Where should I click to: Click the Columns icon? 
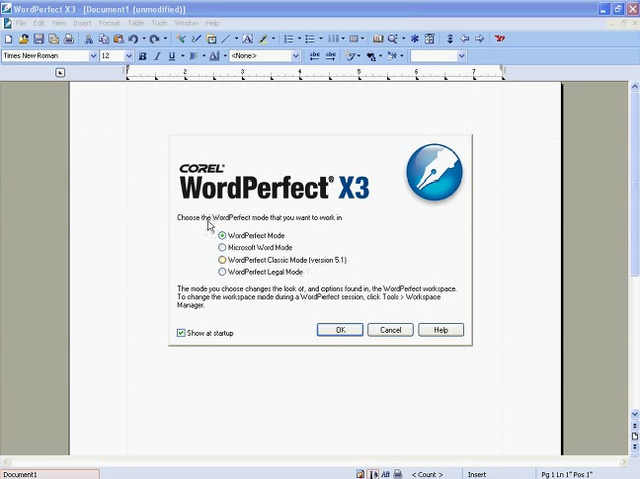click(x=333, y=39)
